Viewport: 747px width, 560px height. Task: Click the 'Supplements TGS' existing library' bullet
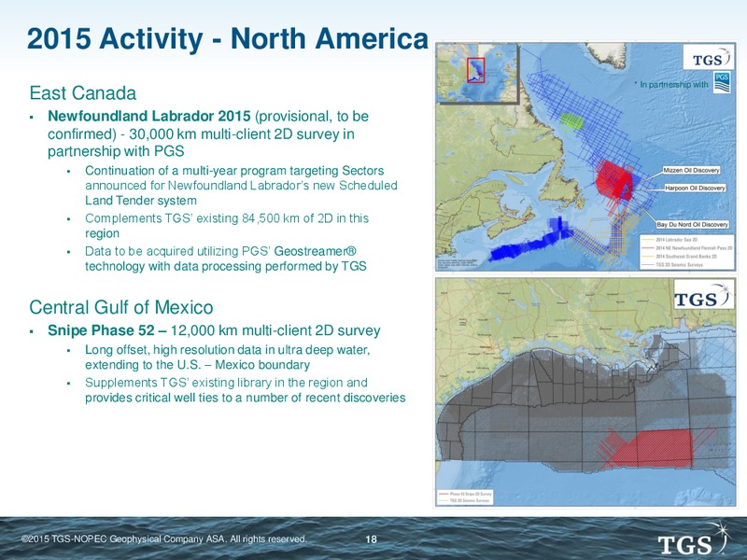(246, 390)
